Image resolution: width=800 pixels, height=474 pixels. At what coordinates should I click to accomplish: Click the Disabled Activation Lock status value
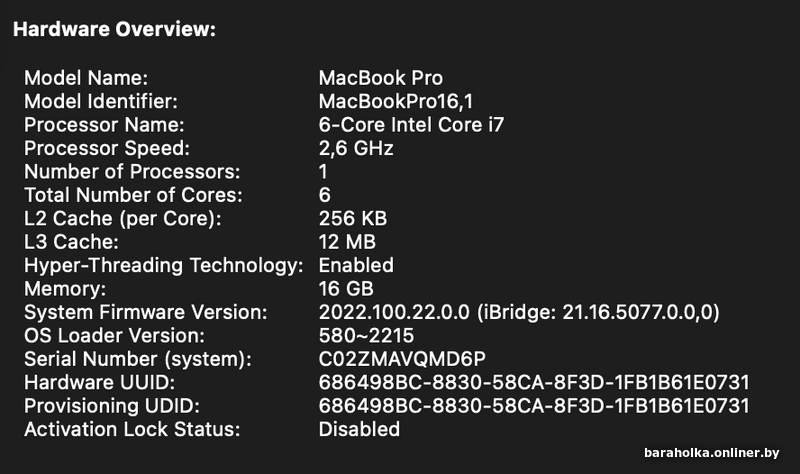(359, 429)
